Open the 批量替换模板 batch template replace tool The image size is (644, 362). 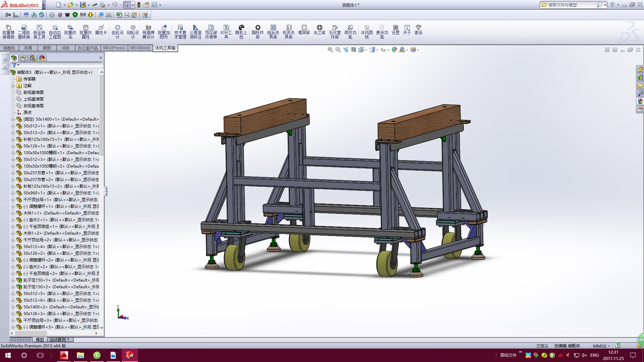point(9,32)
